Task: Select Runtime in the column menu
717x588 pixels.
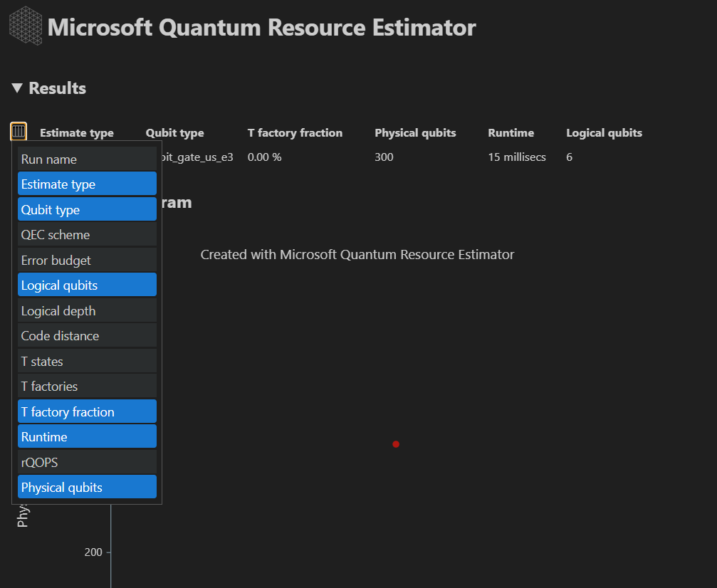Action: coord(87,436)
